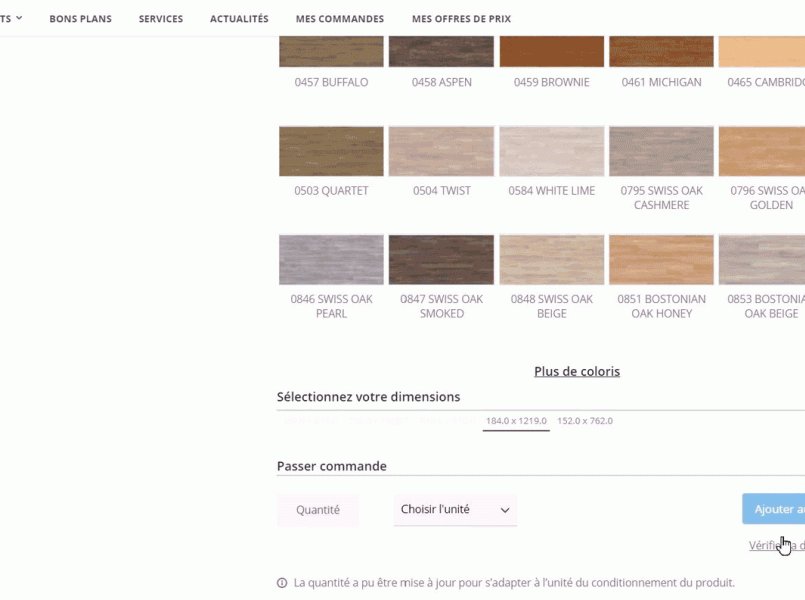Pick the 0584 WHITE LIME swatch
Image resolution: width=805 pixels, height=600 pixels.
pos(551,152)
